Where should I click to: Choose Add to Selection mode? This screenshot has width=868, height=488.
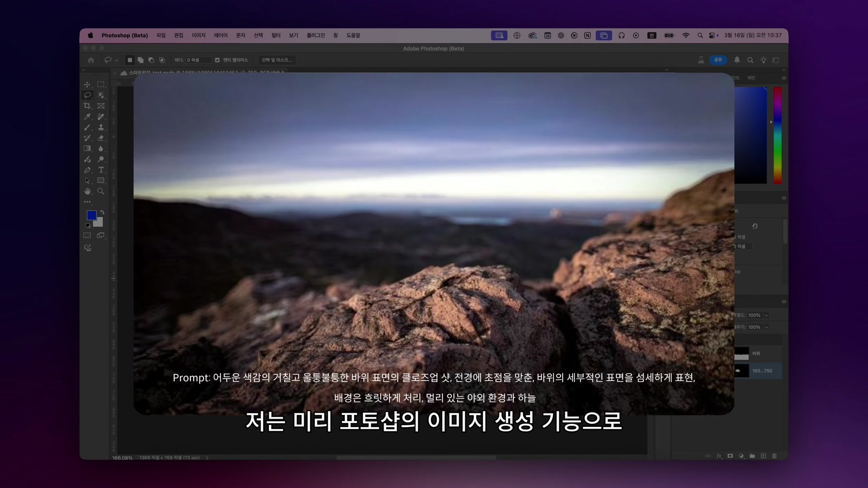[x=140, y=60]
